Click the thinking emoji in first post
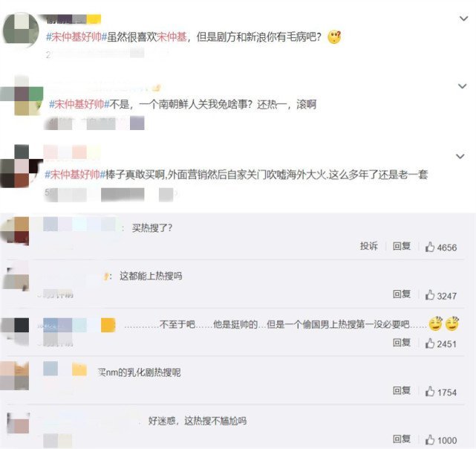476x449 pixels. pyautogui.click(x=334, y=37)
